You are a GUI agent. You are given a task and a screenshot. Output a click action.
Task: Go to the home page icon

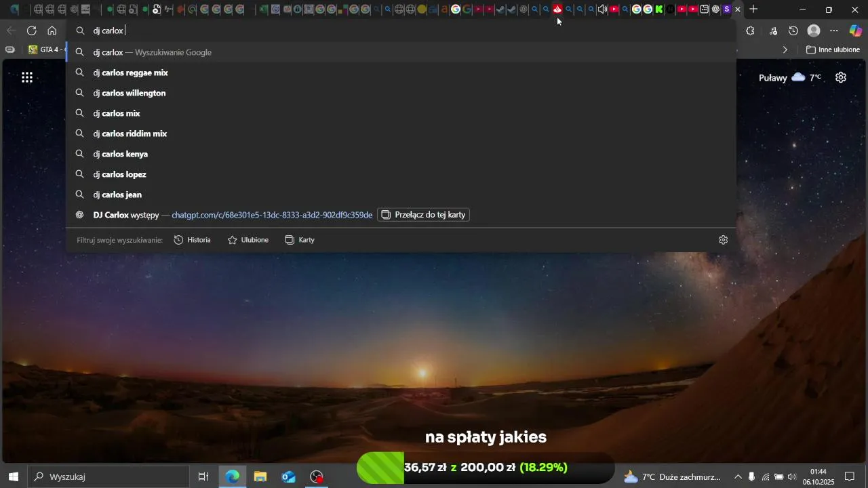pos(52,30)
